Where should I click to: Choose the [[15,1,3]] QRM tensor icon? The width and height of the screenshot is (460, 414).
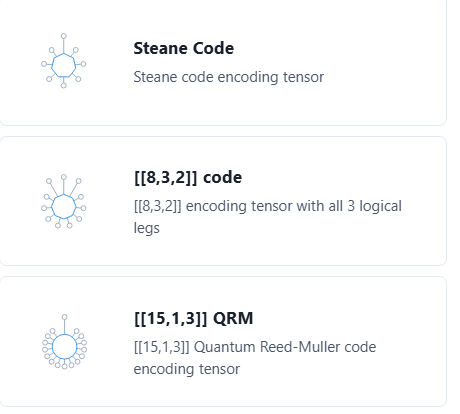click(64, 342)
